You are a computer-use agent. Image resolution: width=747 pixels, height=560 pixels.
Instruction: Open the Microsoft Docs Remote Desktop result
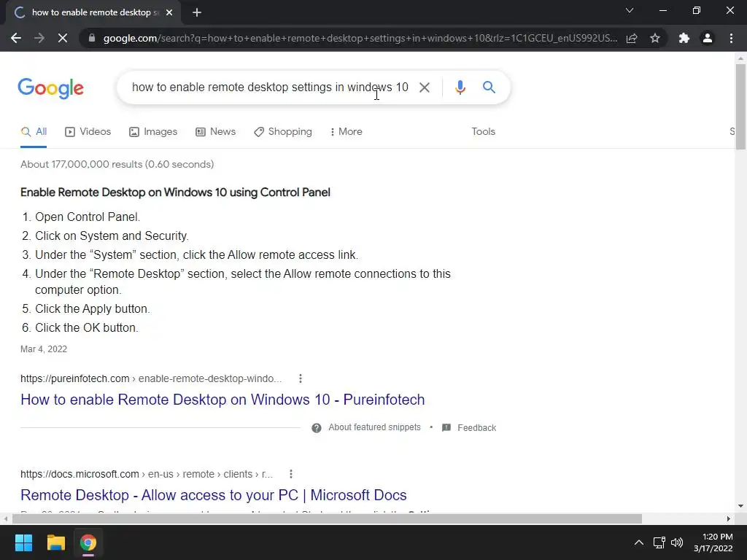click(214, 495)
